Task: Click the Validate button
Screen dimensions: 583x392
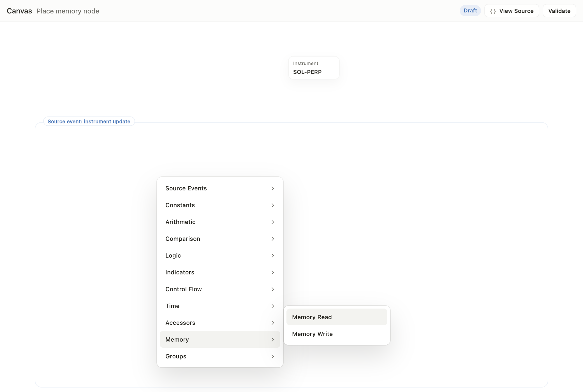Action: pos(559,11)
